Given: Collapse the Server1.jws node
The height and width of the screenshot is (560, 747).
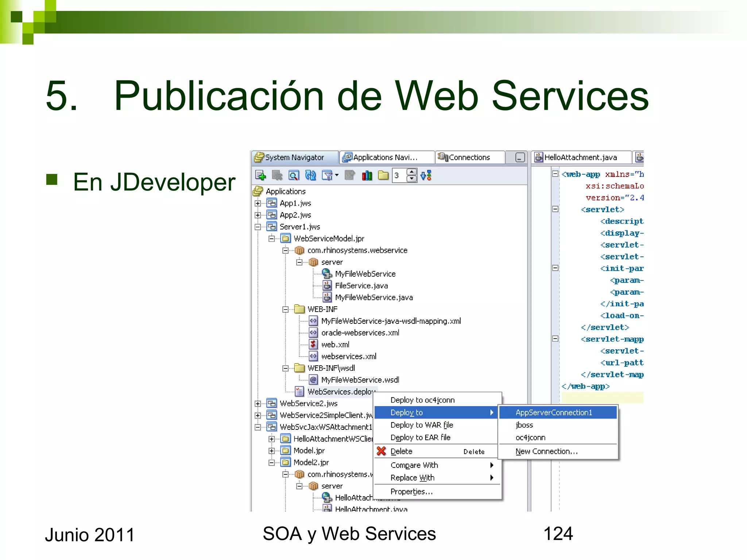Looking at the screenshot, I should point(258,227).
